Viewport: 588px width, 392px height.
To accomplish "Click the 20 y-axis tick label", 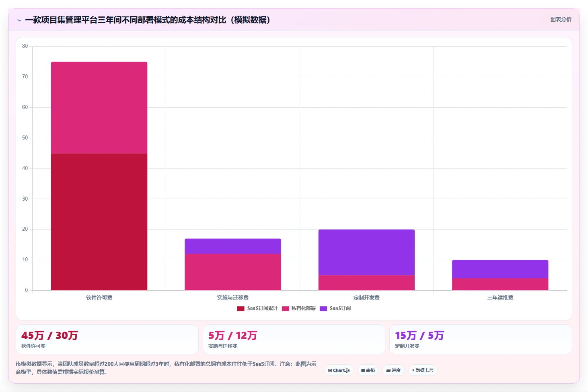I will click(x=25, y=229).
